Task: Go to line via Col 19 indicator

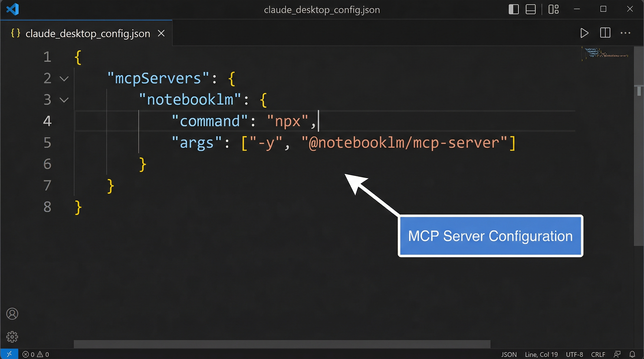Action: point(541,354)
